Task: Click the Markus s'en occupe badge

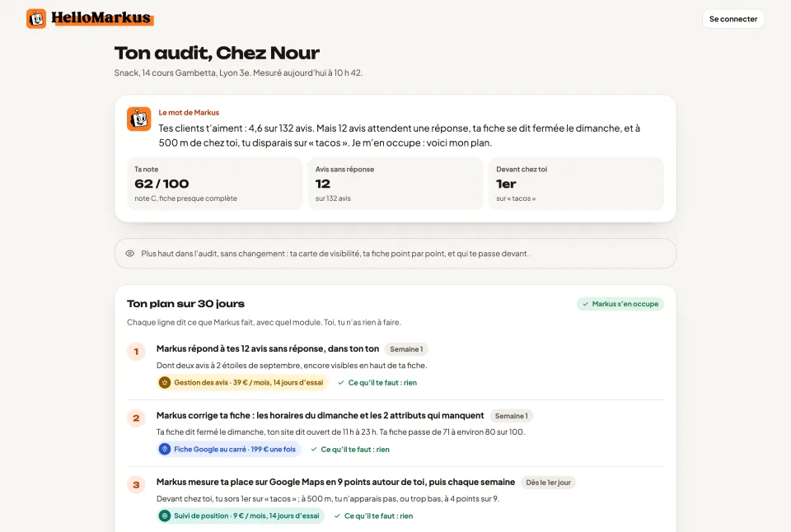Action: [620, 304]
